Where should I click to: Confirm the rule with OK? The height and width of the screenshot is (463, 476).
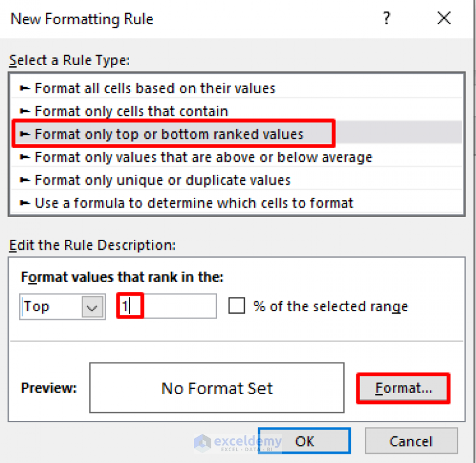304,441
